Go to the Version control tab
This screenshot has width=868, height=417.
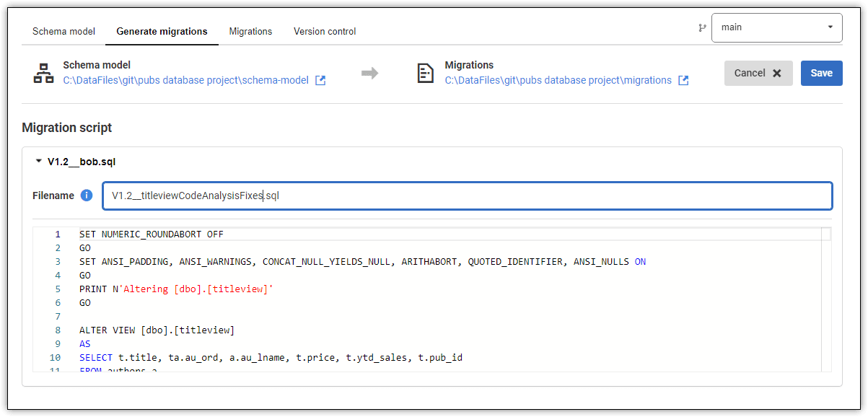[325, 31]
